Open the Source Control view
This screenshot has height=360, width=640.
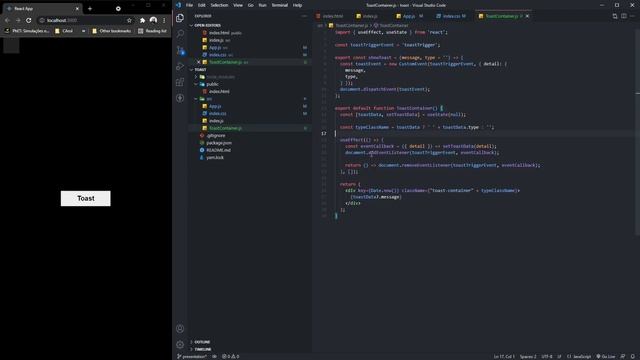point(180,50)
